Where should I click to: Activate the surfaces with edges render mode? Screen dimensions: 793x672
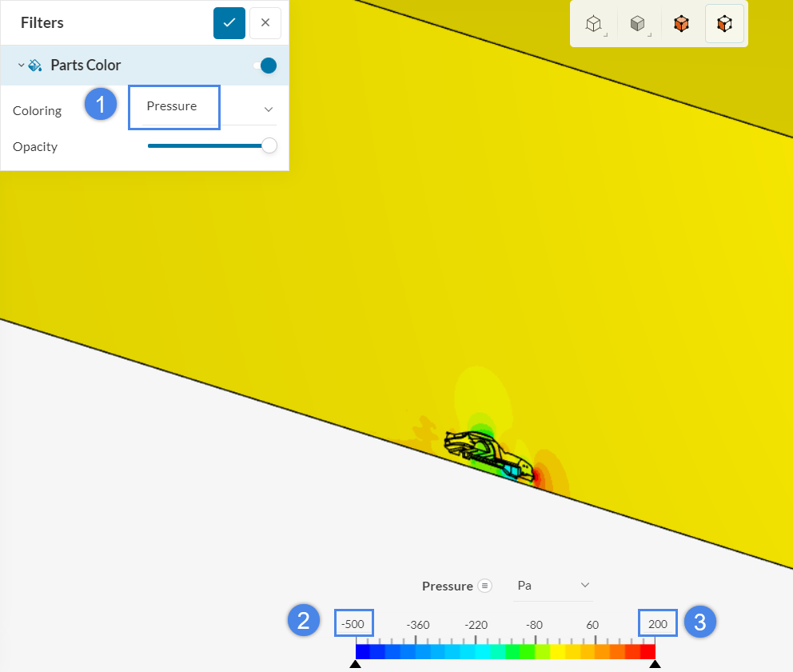coord(681,24)
